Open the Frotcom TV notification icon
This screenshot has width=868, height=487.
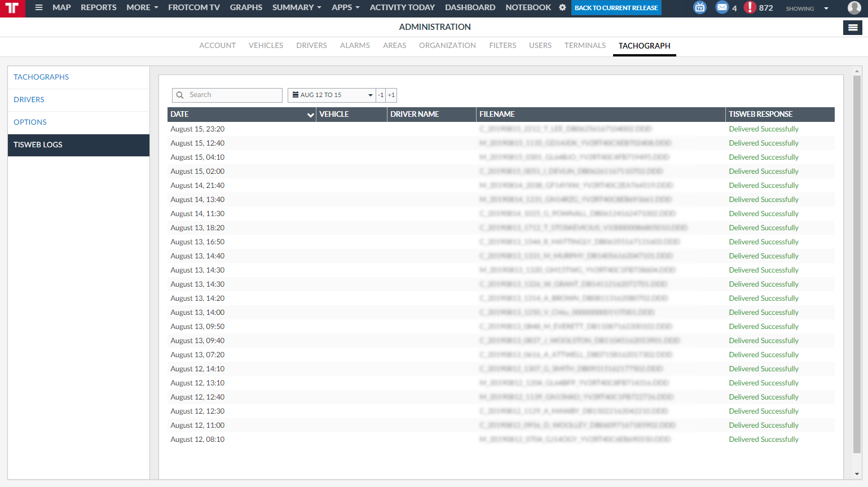pos(699,8)
